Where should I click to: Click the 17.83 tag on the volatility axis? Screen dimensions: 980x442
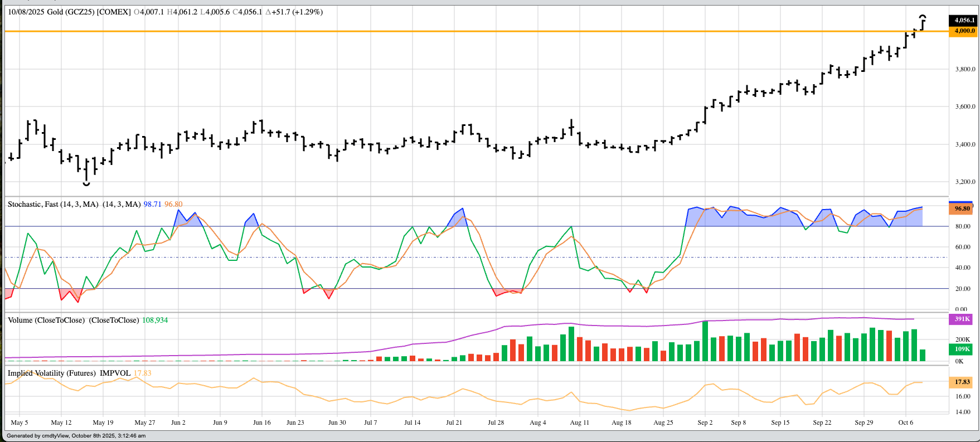962,382
